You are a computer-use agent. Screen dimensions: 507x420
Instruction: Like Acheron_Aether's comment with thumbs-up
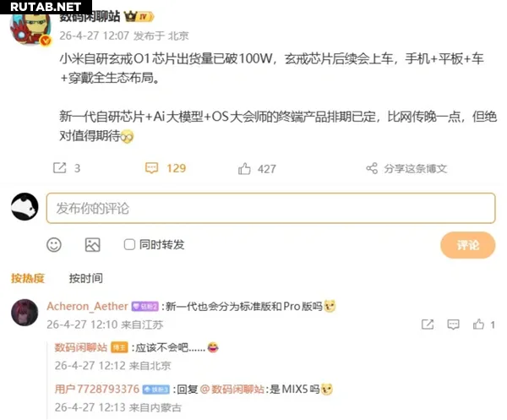coord(478,325)
